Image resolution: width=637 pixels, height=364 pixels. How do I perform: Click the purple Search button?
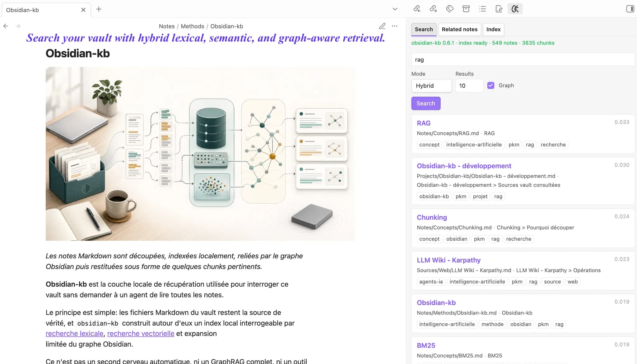pyautogui.click(x=426, y=103)
